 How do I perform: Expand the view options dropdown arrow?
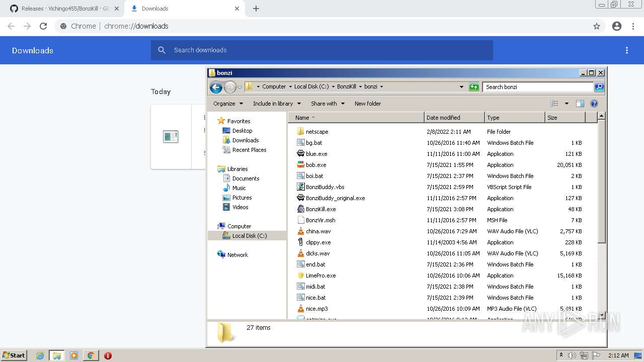coord(567,104)
